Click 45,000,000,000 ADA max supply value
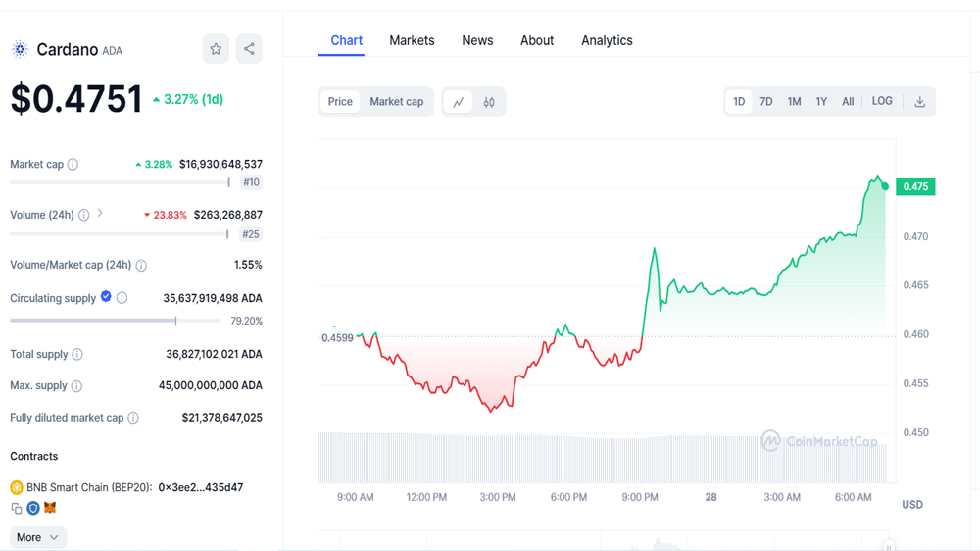 (x=211, y=385)
